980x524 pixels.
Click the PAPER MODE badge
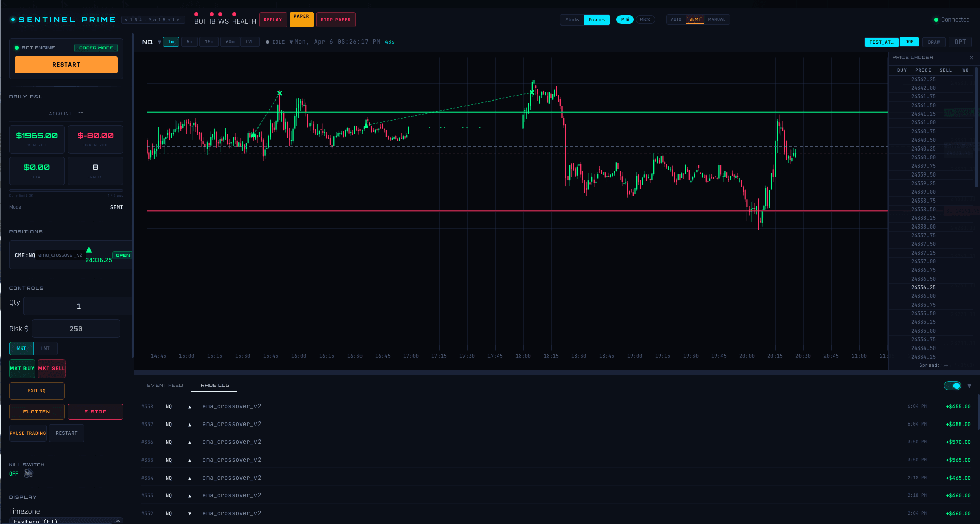(x=96, y=48)
